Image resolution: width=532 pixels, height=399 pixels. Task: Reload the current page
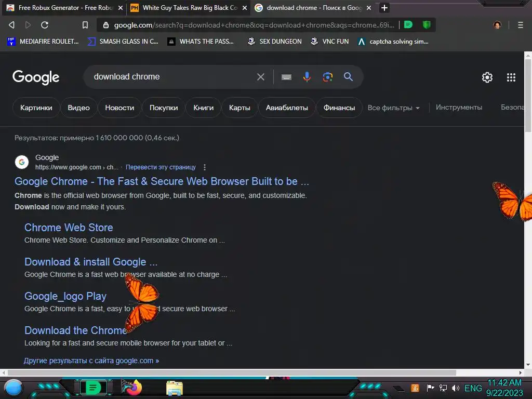tap(45, 25)
